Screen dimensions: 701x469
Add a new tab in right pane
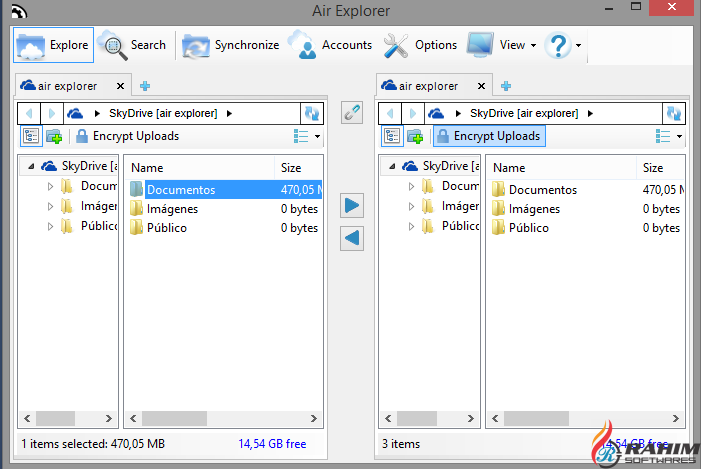[x=506, y=86]
